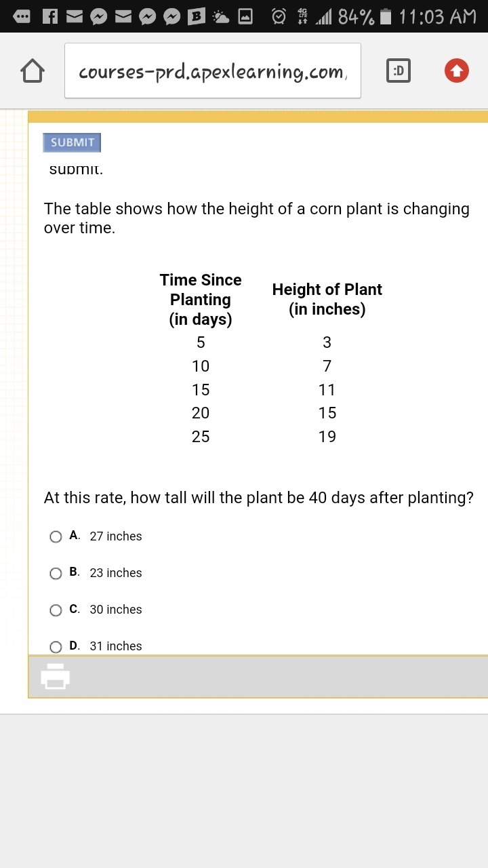Image resolution: width=488 pixels, height=868 pixels.
Task: Tap the alarm clock status icon
Action: (279, 16)
